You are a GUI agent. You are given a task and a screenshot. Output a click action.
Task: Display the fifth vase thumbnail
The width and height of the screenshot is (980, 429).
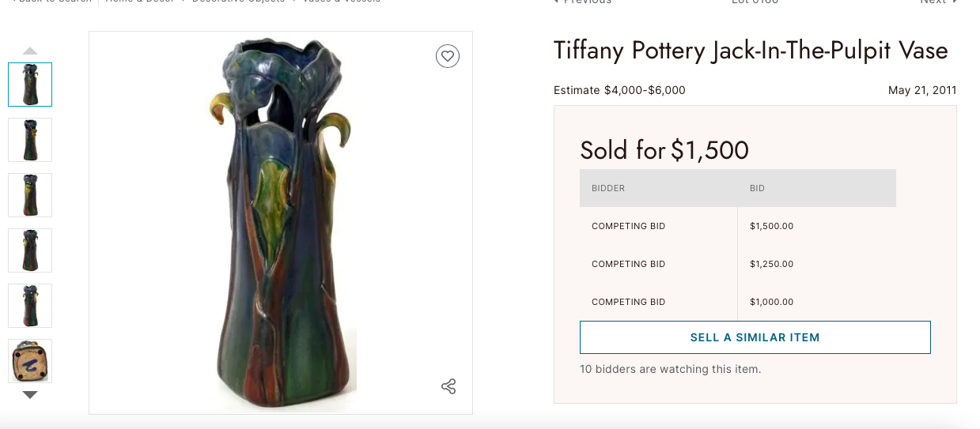(30, 306)
